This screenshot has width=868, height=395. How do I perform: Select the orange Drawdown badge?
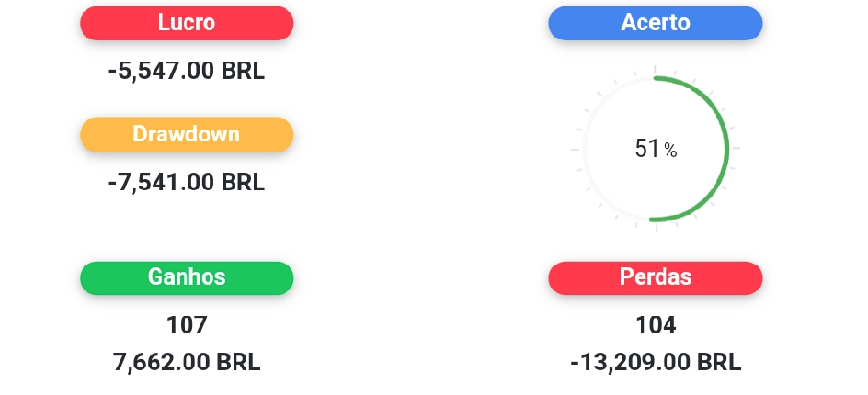pos(187,134)
